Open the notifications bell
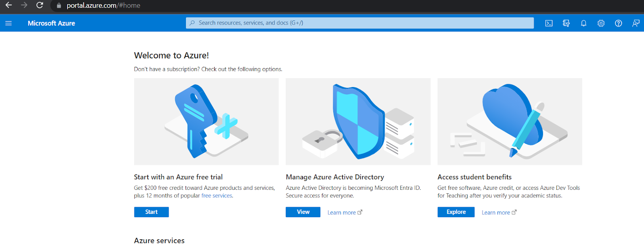The image size is (644, 249). point(584,23)
